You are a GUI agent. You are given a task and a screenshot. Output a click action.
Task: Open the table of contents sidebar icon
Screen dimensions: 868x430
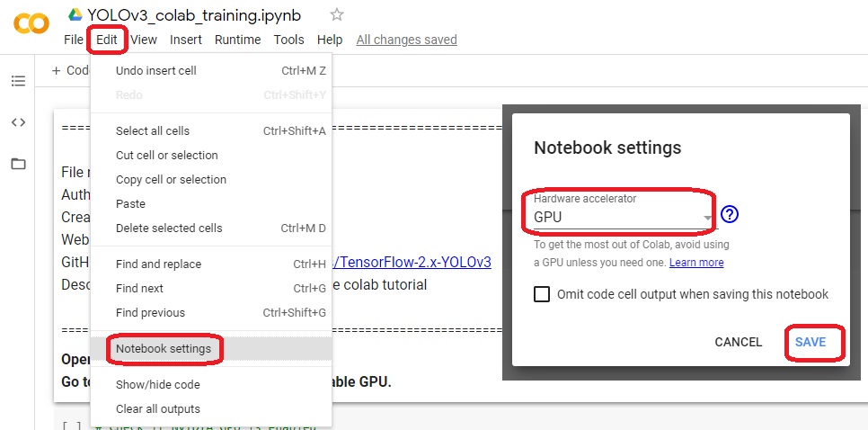18,81
